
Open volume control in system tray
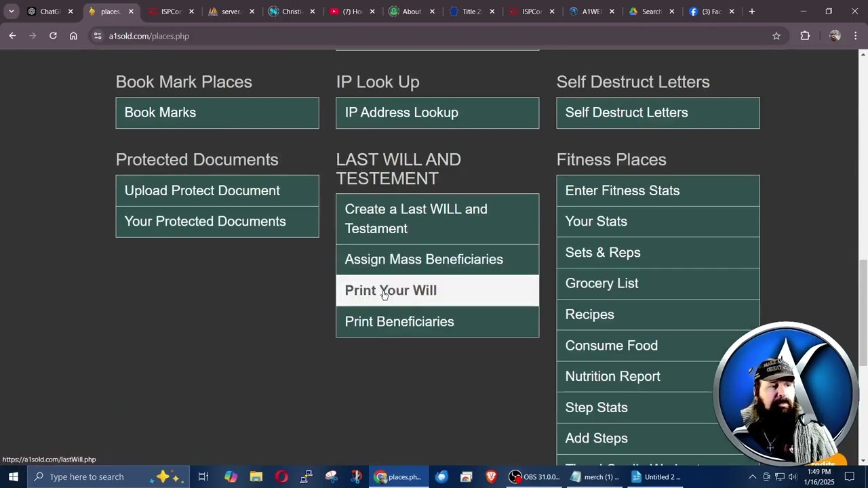click(793, 476)
